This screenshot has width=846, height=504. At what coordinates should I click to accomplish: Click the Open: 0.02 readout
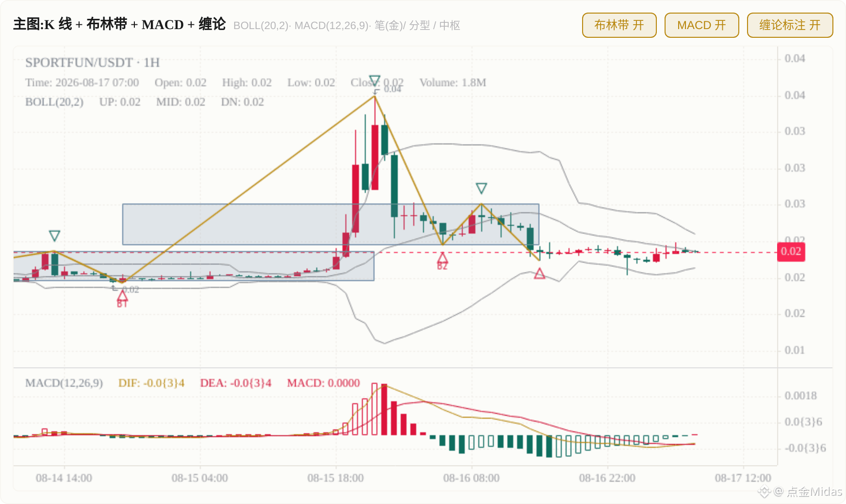(180, 82)
